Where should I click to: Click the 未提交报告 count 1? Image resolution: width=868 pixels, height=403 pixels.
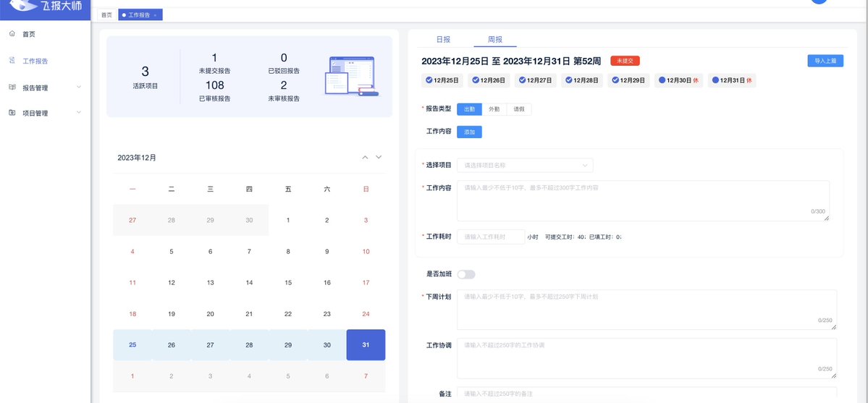click(x=214, y=58)
